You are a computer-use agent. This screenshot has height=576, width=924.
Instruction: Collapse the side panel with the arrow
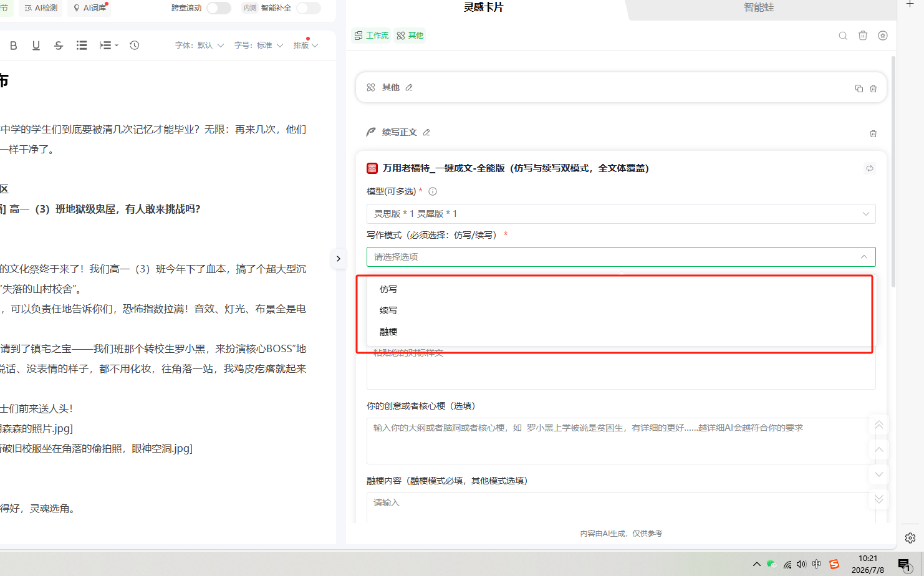tap(339, 259)
